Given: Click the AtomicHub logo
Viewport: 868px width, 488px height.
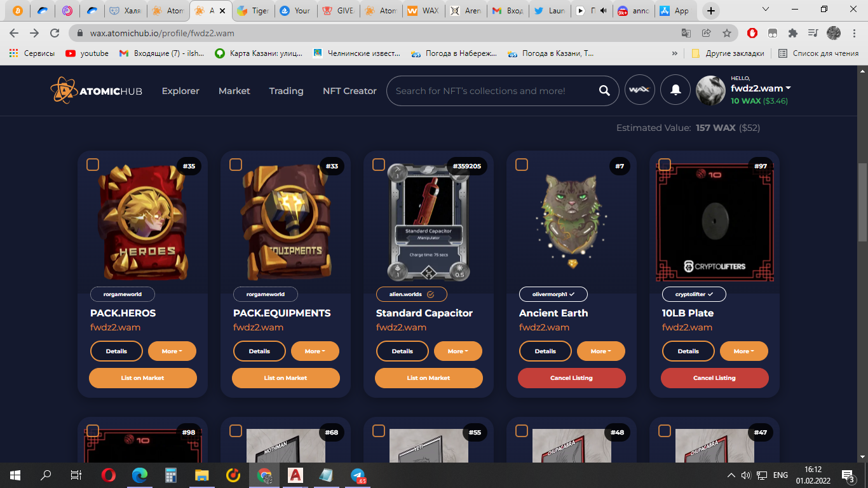Looking at the screenshot, I should click(97, 91).
